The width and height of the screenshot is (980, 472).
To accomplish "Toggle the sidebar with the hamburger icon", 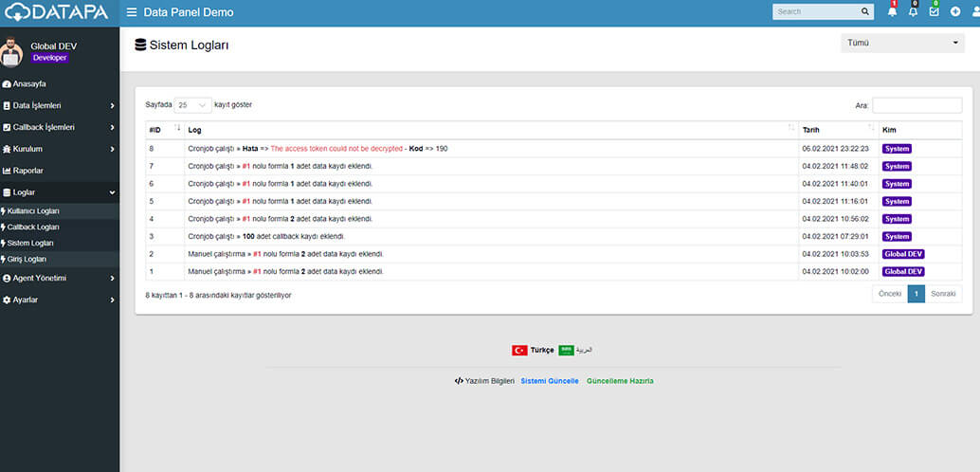I will pyautogui.click(x=131, y=12).
